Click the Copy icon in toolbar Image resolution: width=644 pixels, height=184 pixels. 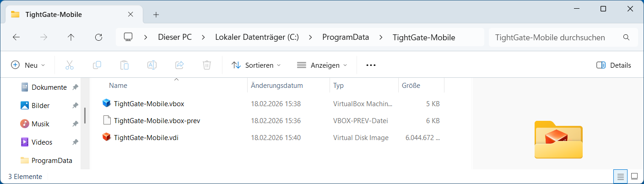[97, 65]
